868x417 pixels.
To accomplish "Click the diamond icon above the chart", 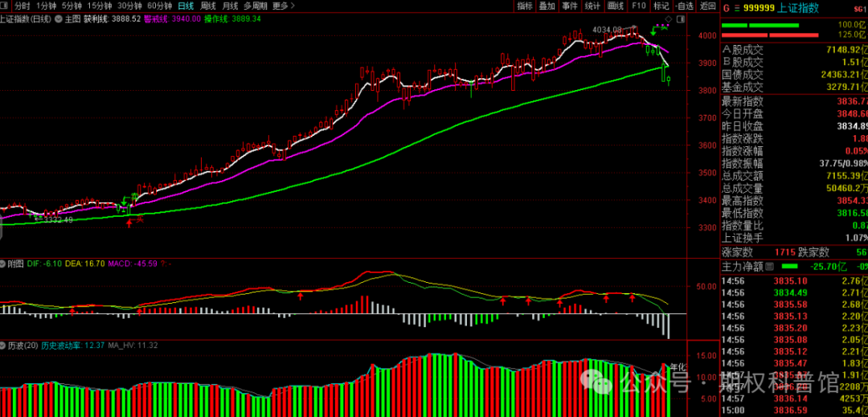I will (669, 18).
